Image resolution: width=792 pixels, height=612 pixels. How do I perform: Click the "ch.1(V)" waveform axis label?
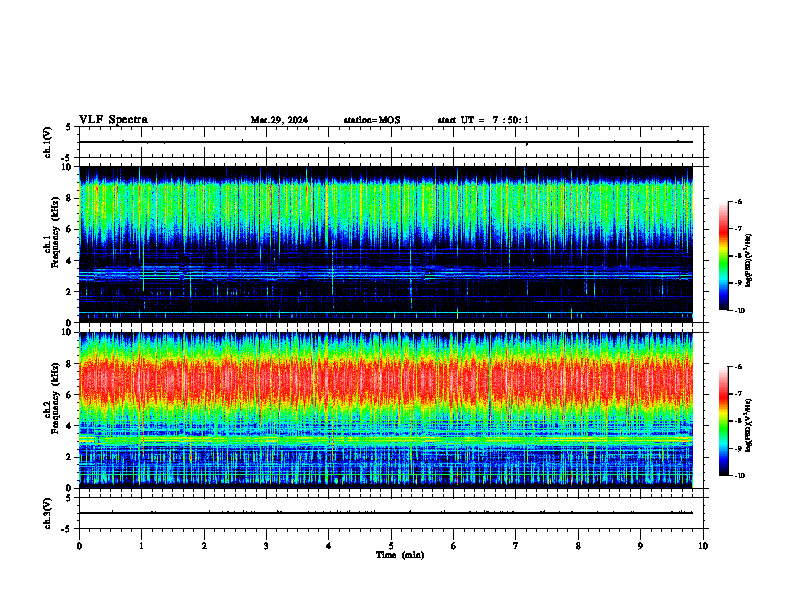coord(48,142)
